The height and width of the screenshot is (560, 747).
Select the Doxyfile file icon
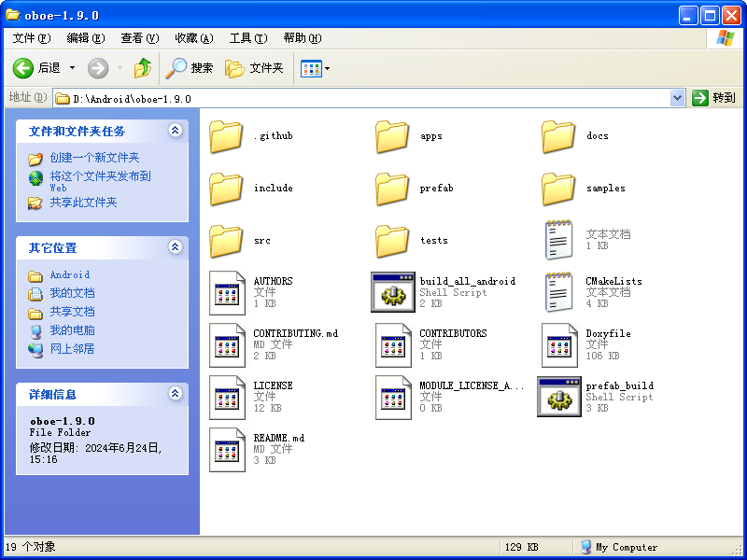pos(559,345)
